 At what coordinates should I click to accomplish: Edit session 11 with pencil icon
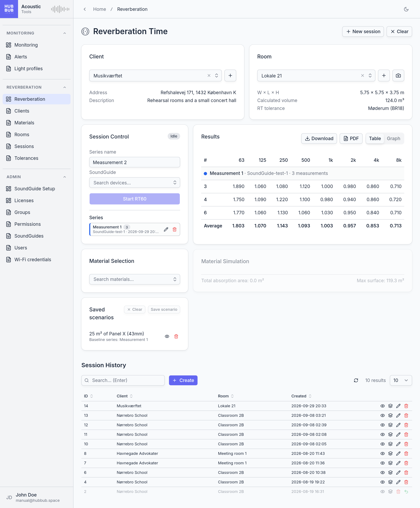coord(398,434)
